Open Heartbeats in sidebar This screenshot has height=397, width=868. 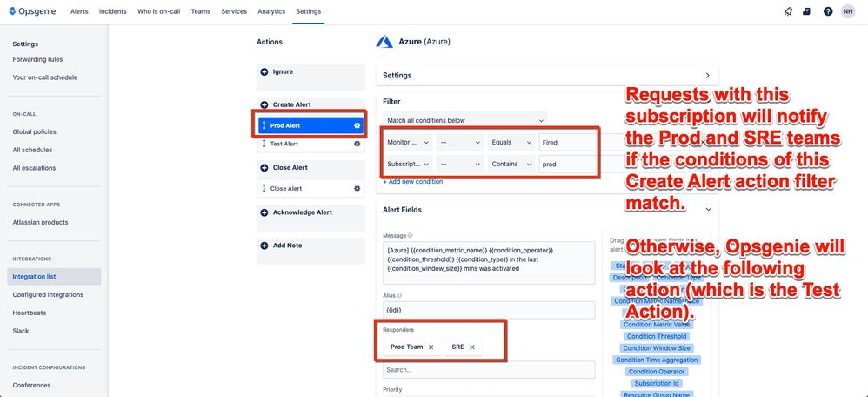tap(30, 313)
